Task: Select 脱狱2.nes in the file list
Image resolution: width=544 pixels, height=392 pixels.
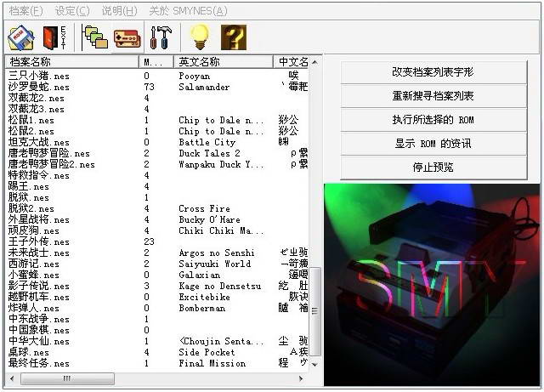Action: (31, 208)
